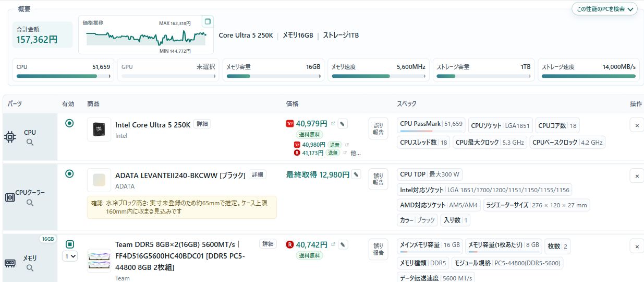This screenshot has width=644, height=282.
Task: Toggle the enabled radio for ADATA LEVANTEII240
Action: coord(69,173)
